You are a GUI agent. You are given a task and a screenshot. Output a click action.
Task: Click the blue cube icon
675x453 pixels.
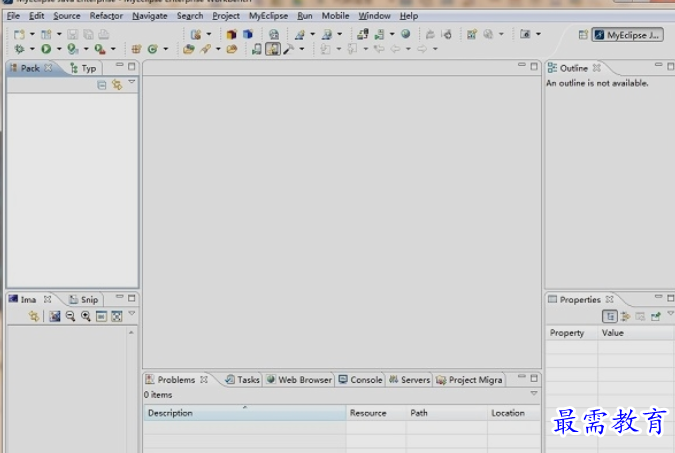point(248,34)
